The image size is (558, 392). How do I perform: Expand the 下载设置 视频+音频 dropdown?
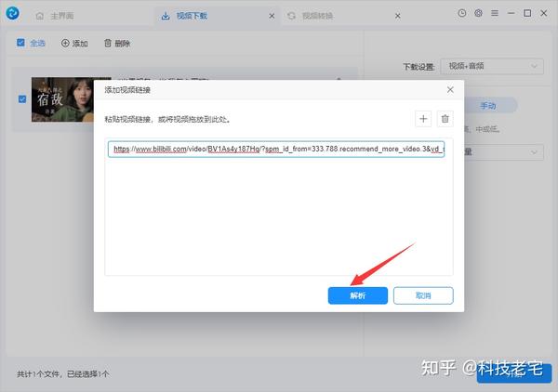(x=492, y=66)
